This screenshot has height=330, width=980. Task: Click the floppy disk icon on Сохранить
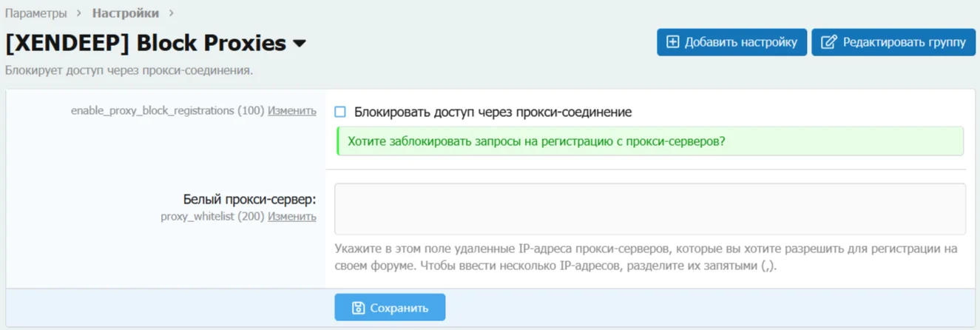358,308
